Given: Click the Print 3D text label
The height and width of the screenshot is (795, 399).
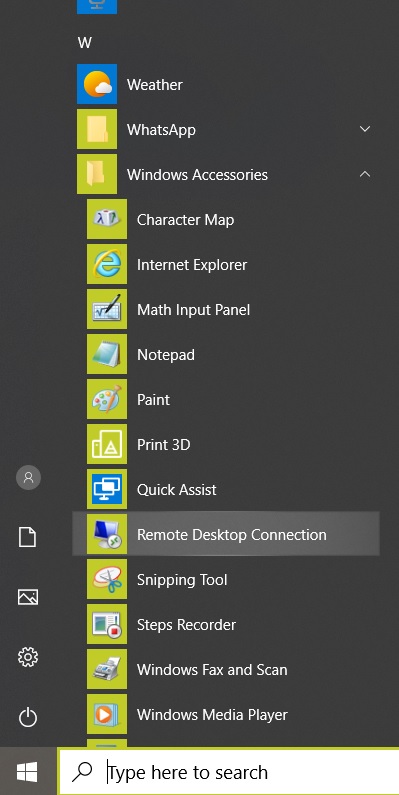Looking at the screenshot, I should (164, 445).
